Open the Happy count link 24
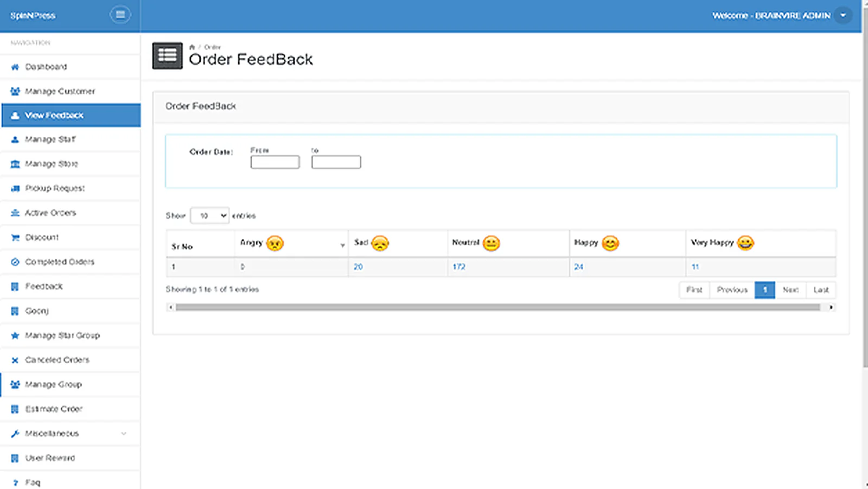 coord(579,267)
